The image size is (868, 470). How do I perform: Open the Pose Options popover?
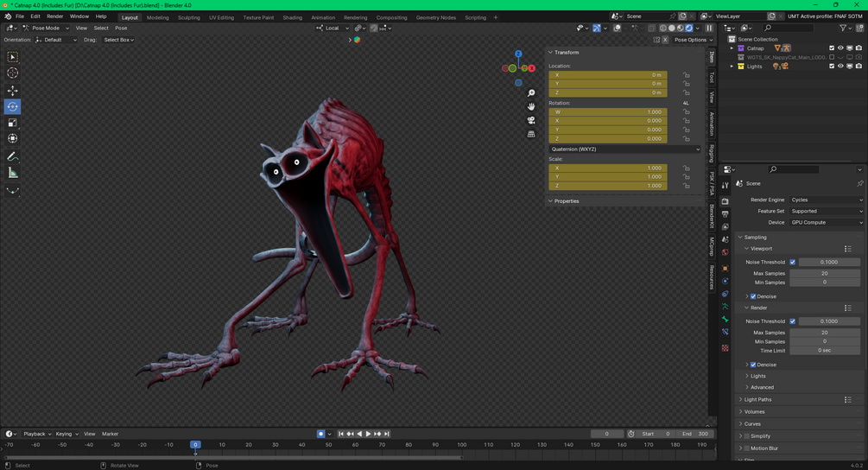tap(692, 40)
